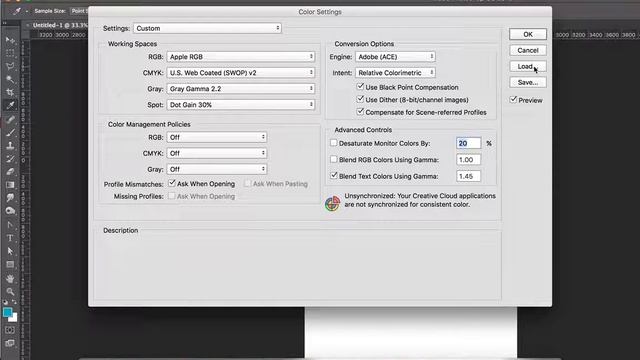Select the Gradient tool
This screenshot has height=360, width=640.
coord(10,184)
